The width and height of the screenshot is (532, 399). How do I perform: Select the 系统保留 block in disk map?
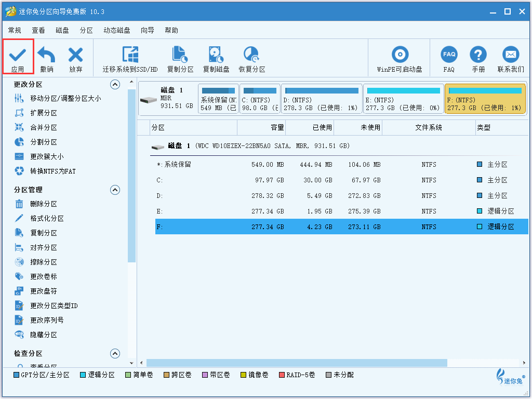click(x=218, y=99)
